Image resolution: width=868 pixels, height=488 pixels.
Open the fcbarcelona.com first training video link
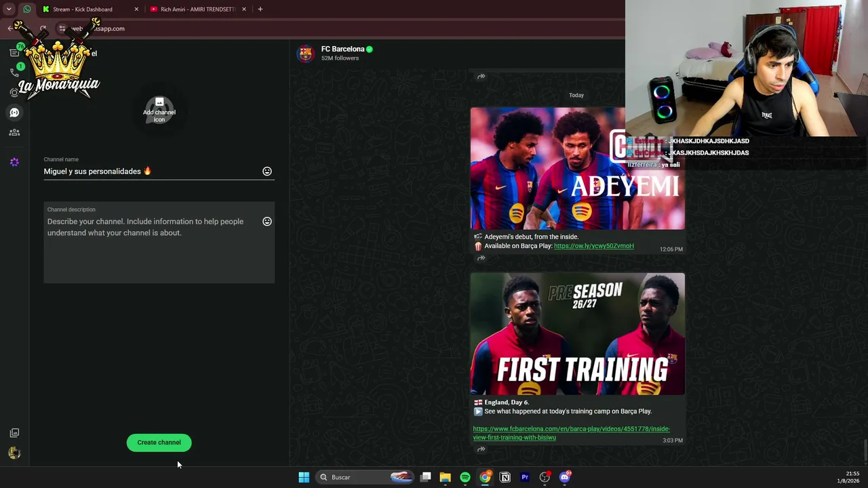tap(571, 433)
